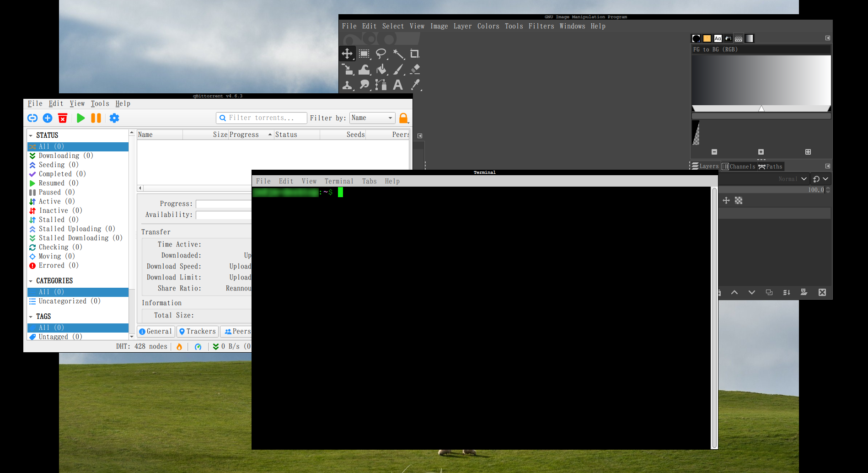Click the gradient midpoint triangle handle

tap(761, 109)
